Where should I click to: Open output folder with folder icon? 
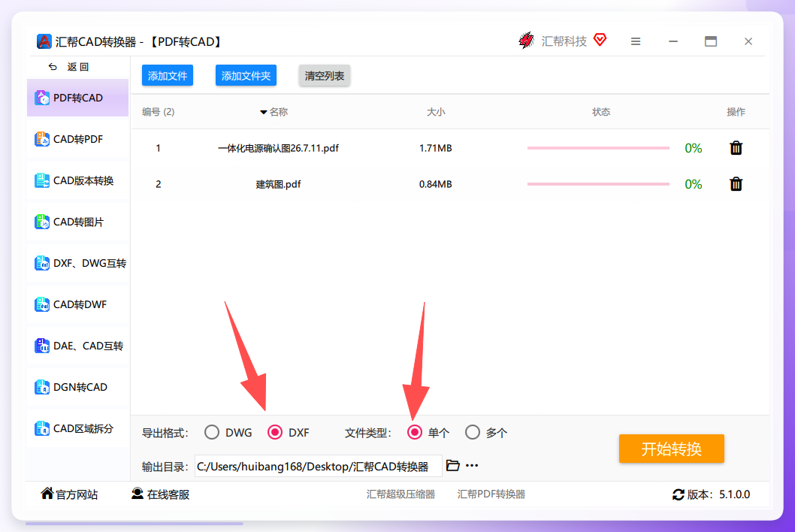(x=453, y=465)
